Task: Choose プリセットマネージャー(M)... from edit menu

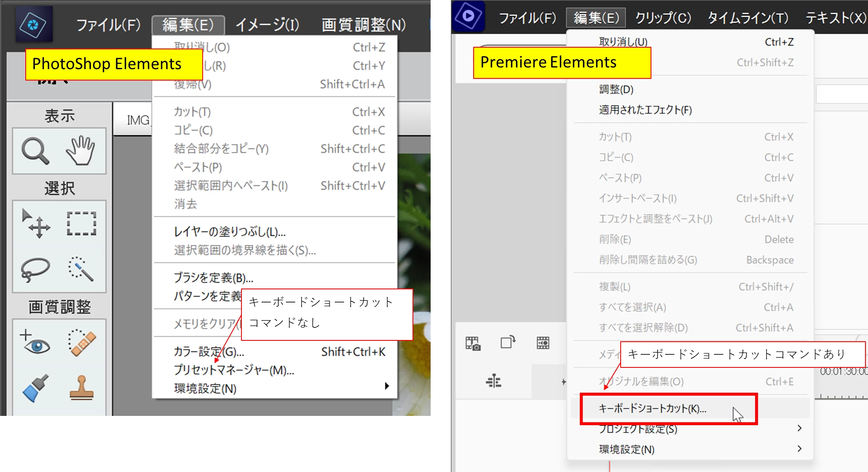Action: click(x=234, y=370)
